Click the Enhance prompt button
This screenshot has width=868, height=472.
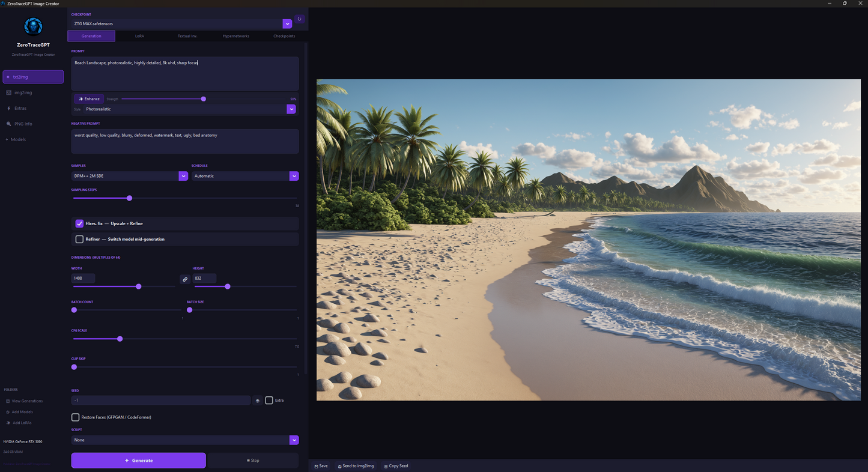pos(89,99)
